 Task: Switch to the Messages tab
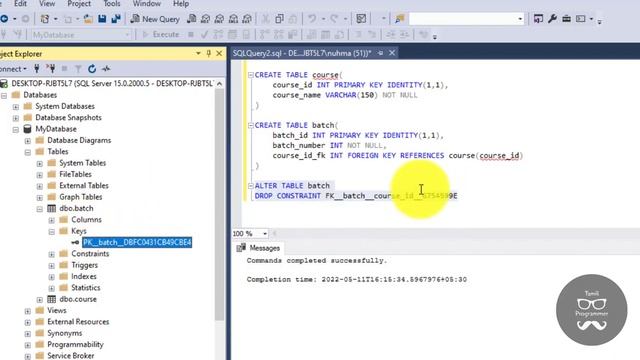coord(259,248)
